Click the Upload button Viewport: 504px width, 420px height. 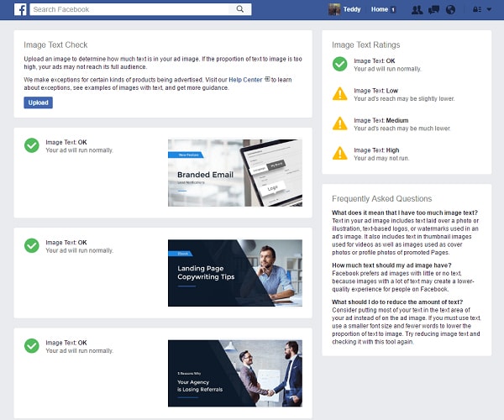(38, 102)
